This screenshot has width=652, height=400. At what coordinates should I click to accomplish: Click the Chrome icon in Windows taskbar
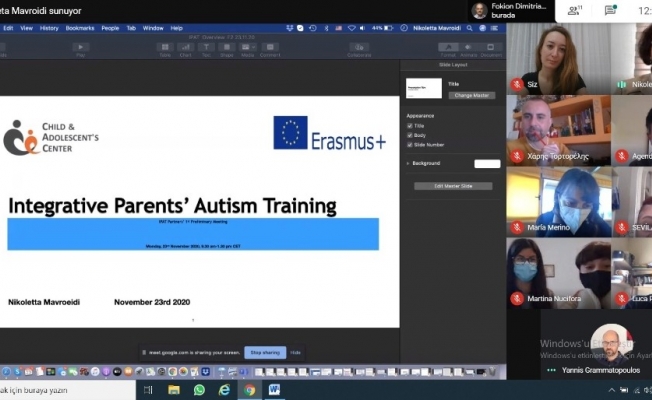click(x=249, y=389)
